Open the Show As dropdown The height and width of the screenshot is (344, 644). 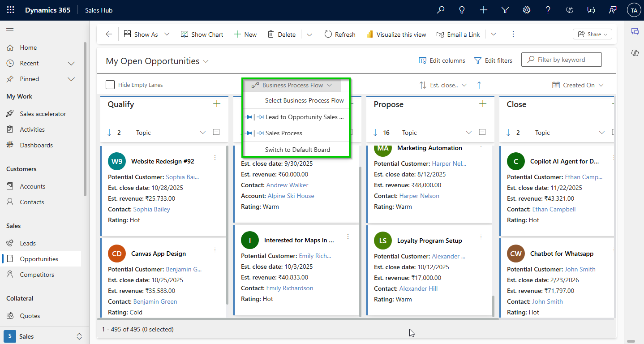click(146, 34)
